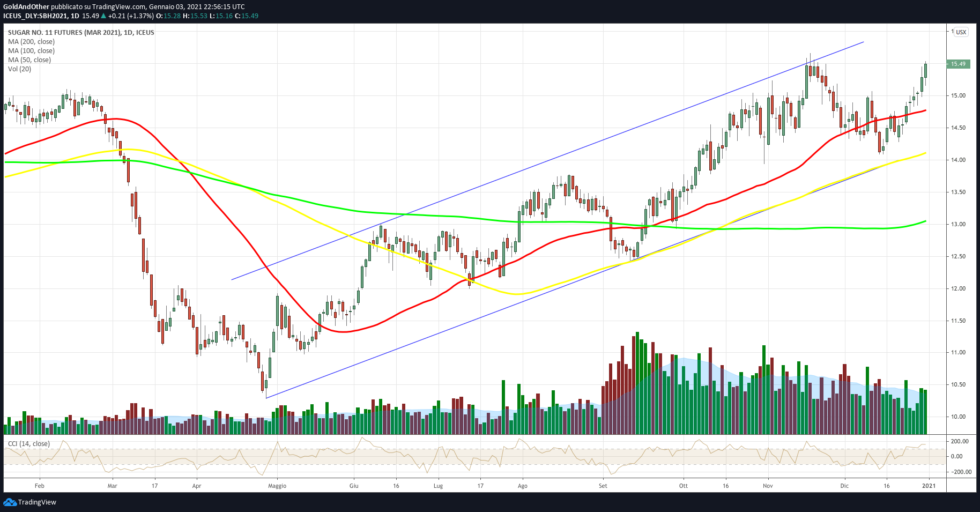Click the Ott label on time axis
The image size is (980, 512).
pos(684,486)
